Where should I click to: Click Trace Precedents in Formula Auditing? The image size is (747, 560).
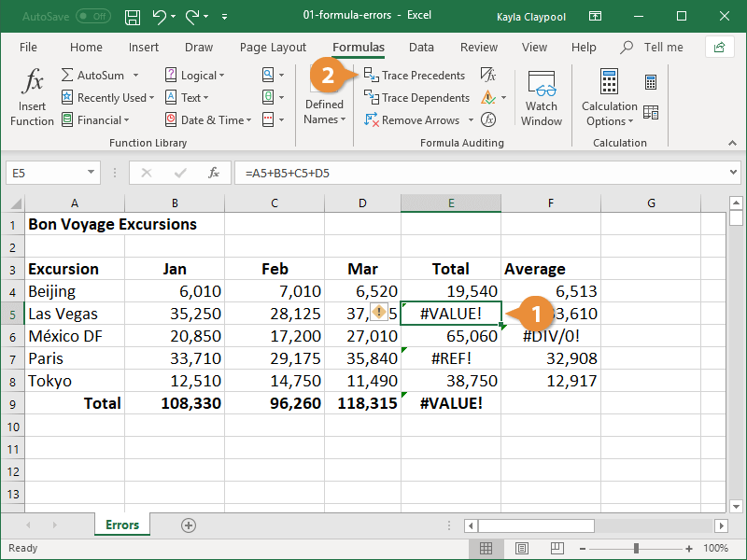[415, 76]
